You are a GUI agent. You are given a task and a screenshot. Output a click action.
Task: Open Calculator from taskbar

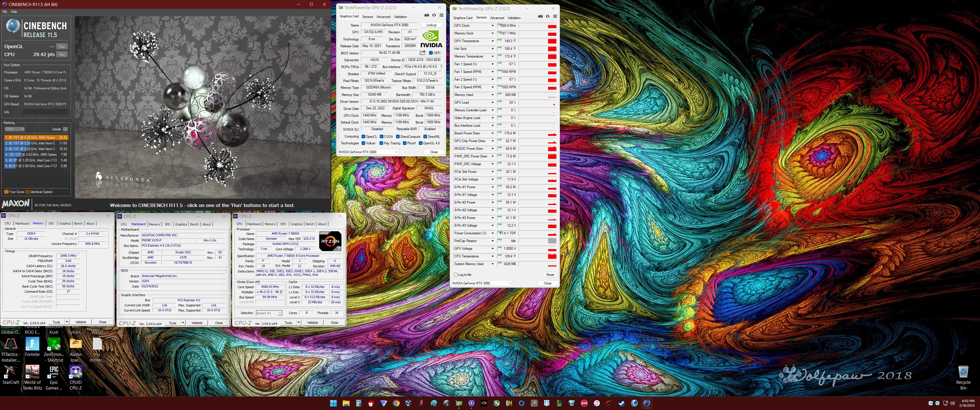pos(358,403)
